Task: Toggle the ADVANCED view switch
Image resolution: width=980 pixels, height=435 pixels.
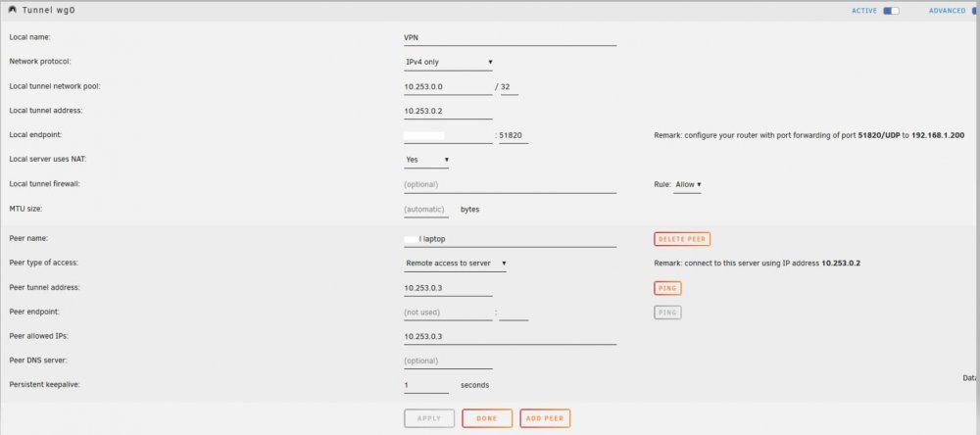Action: (x=975, y=11)
